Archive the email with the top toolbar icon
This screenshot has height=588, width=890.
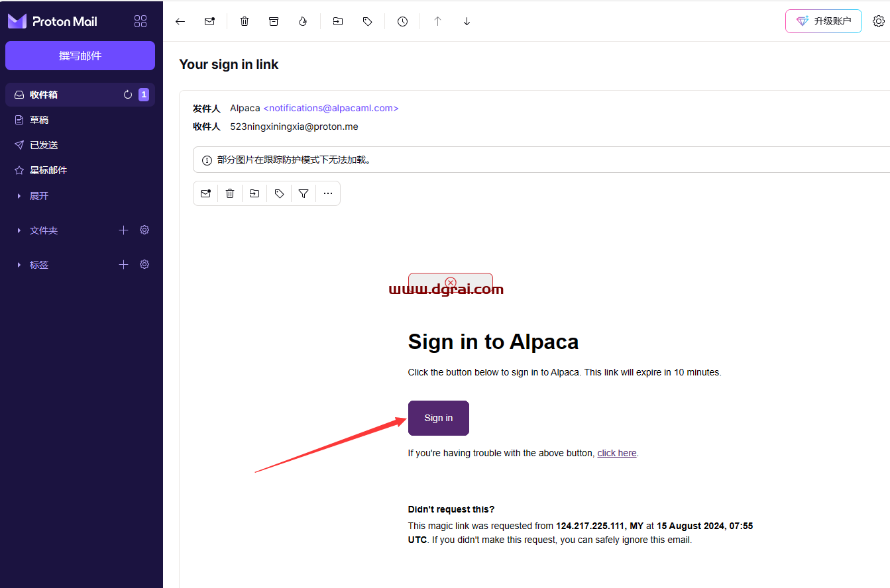point(274,21)
